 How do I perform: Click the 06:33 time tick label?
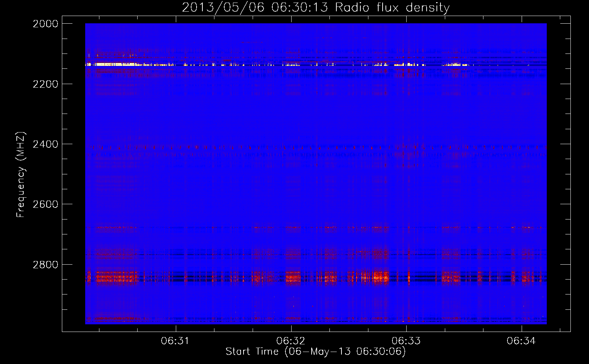406,341
